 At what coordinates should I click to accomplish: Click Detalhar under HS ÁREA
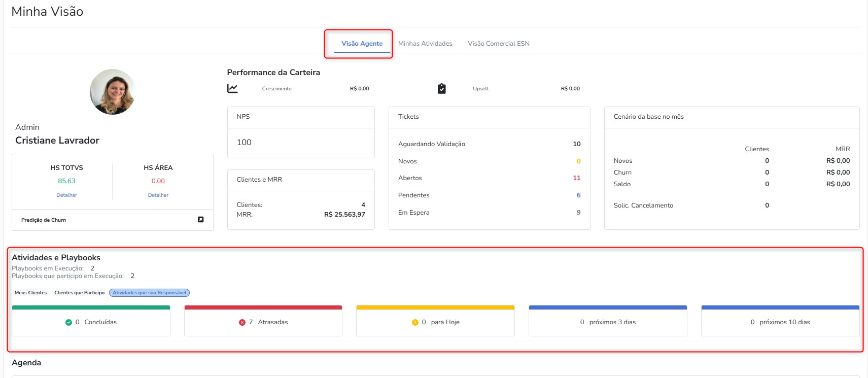pos(158,195)
